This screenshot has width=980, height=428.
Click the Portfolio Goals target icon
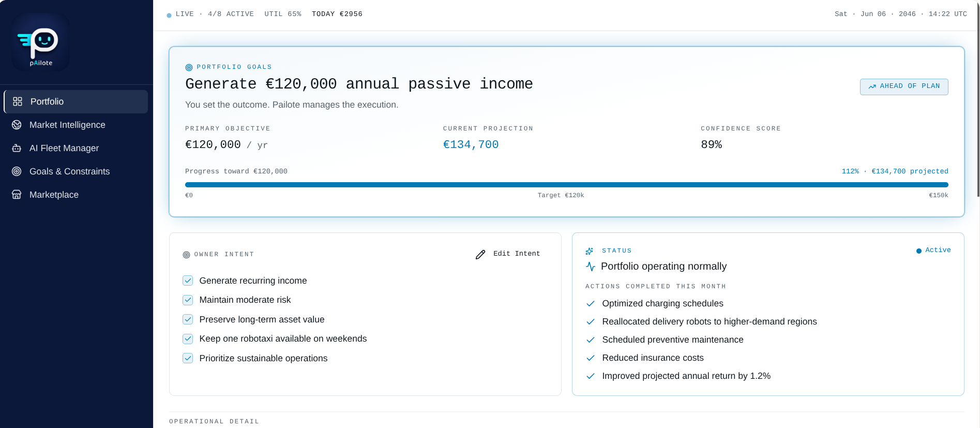click(189, 67)
